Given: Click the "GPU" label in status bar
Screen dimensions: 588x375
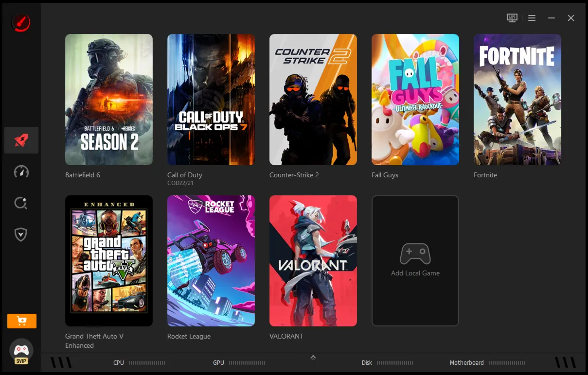Looking at the screenshot, I should pos(219,363).
